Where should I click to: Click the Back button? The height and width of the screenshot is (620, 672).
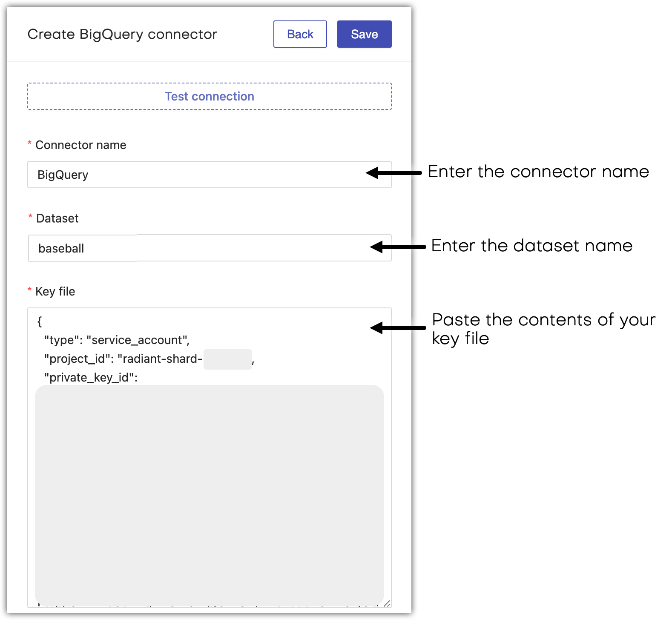pos(300,34)
